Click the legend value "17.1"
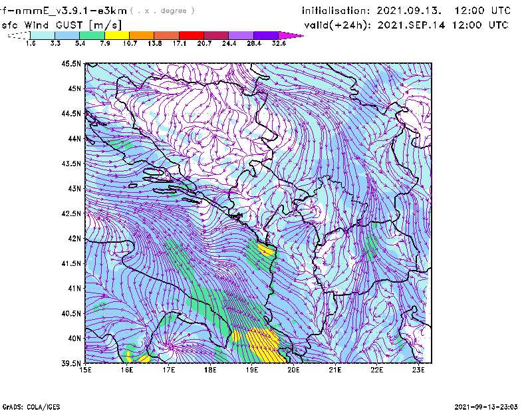532x411 pixels. 180,43
